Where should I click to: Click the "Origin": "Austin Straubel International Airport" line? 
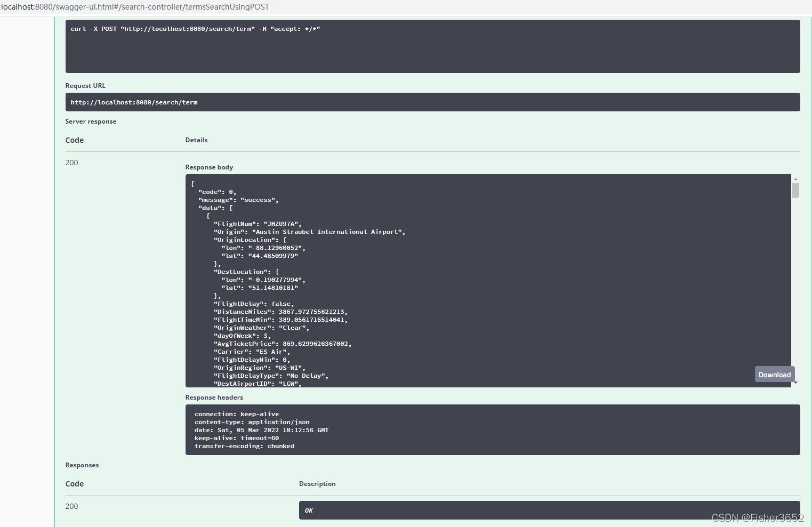(309, 232)
